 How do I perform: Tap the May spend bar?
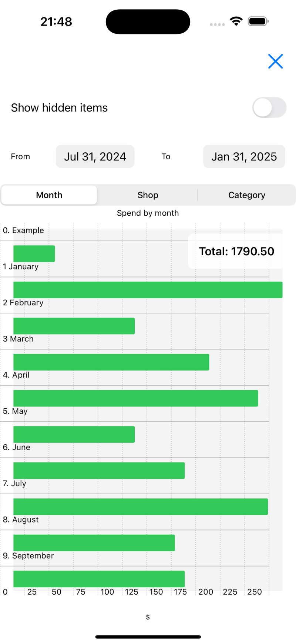point(74,434)
